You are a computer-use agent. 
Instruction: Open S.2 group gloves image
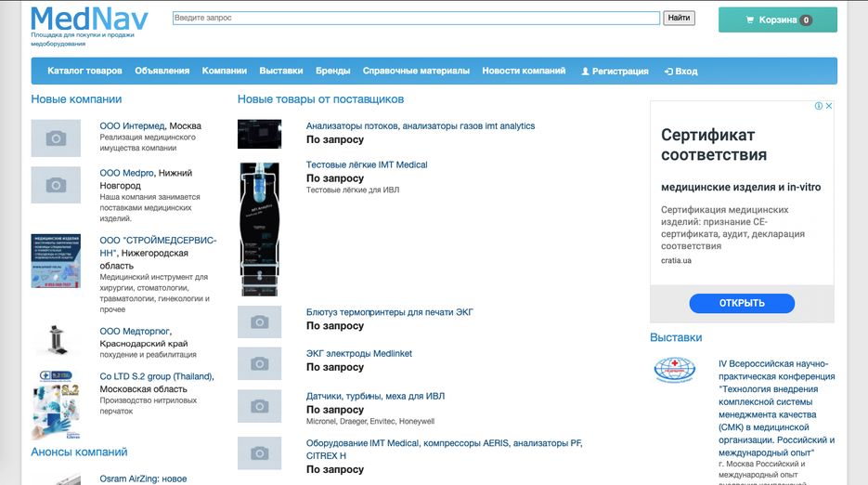click(x=56, y=404)
